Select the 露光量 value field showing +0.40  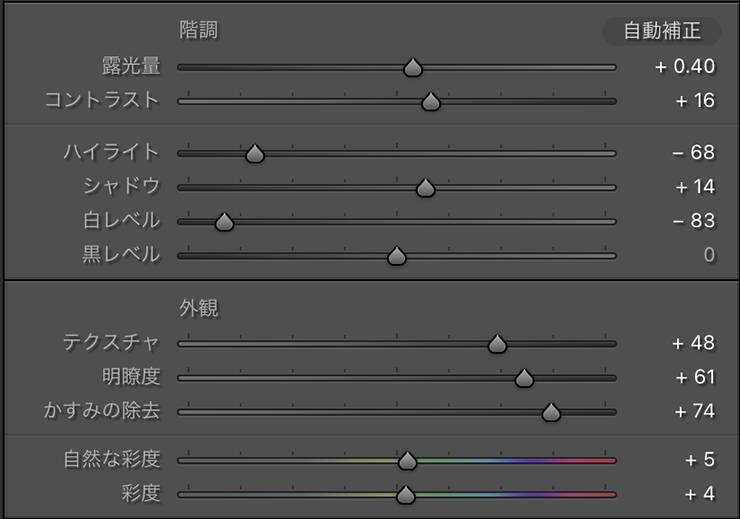tap(685, 67)
